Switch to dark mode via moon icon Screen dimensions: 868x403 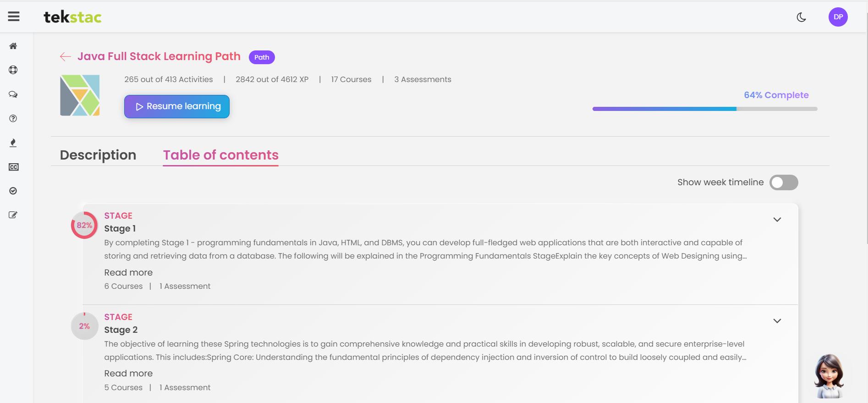click(801, 17)
